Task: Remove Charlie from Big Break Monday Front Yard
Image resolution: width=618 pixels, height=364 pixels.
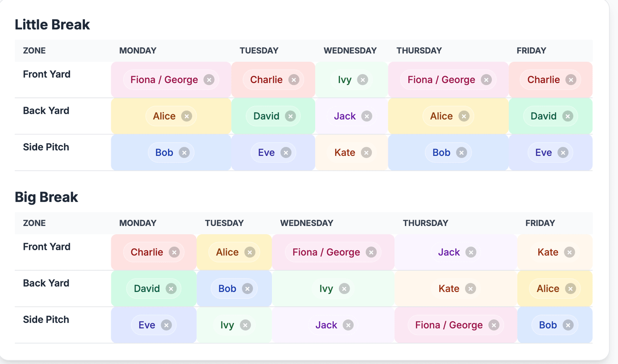Action: [x=174, y=252]
